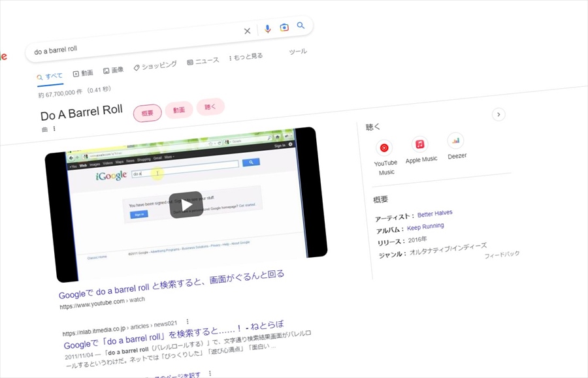
Task: Open the ツール tools options
Action: point(297,52)
